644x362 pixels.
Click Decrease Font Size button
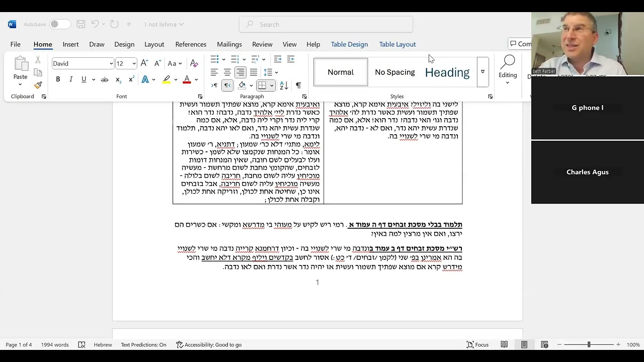(x=157, y=63)
